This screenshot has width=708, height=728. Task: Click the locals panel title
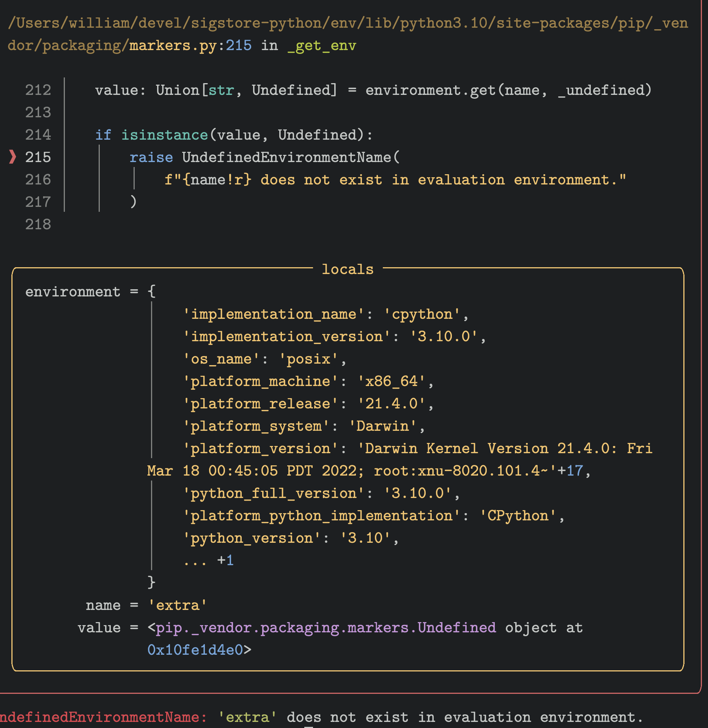tap(348, 269)
